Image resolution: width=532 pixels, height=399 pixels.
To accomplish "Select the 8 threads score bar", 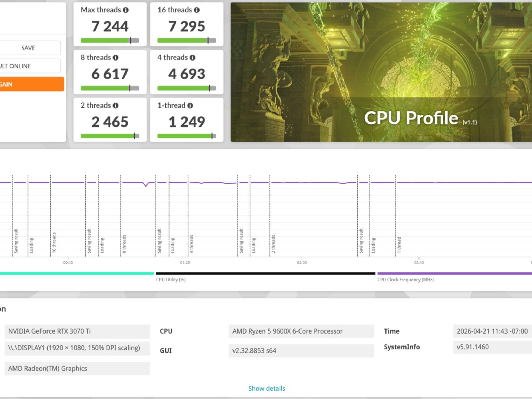I will [x=110, y=88].
